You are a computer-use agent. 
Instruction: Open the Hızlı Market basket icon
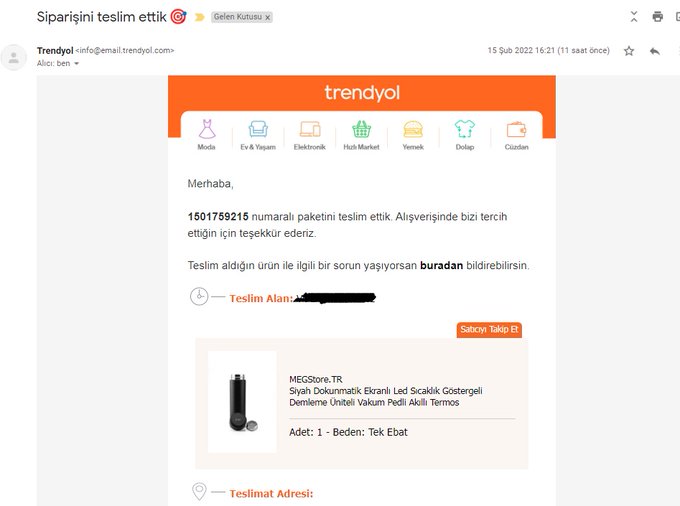[361, 129]
